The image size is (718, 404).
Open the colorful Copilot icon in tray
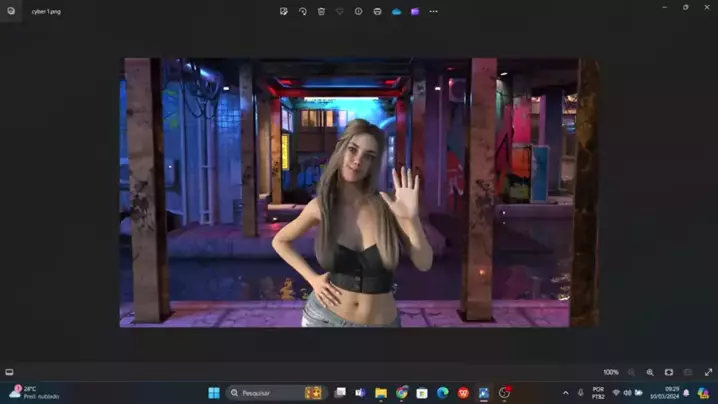point(703,393)
